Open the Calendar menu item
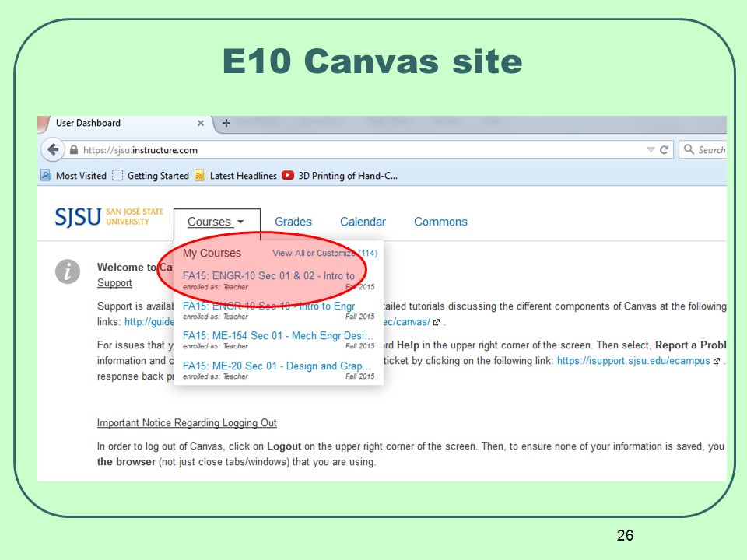This screenshot has width=747, height=560. click(x=363, y=222)
